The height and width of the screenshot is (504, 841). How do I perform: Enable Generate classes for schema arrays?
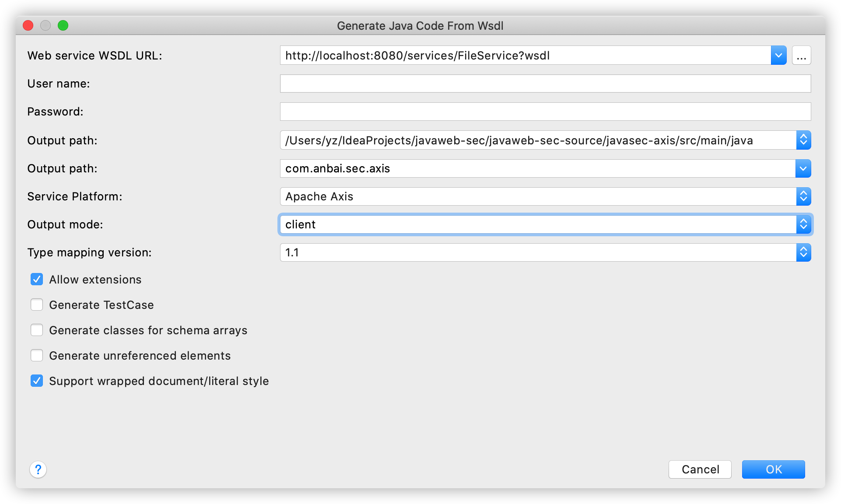37,330
